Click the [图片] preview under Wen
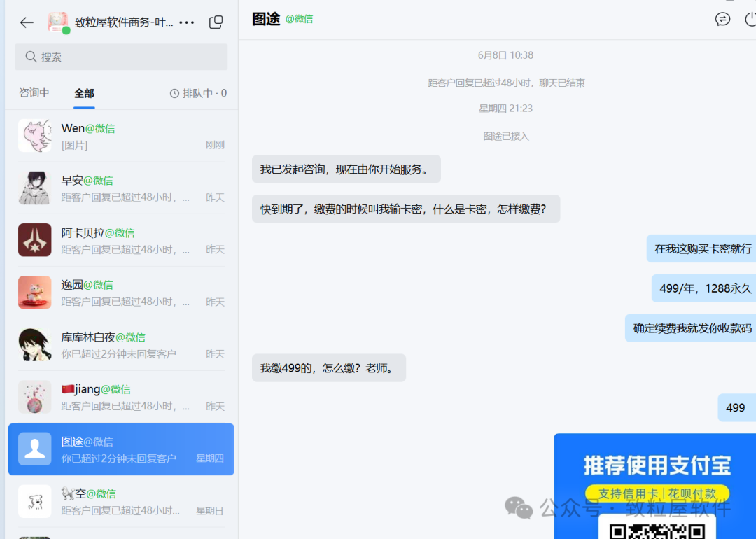Screen dimensions: 756x539 (x=75, y=145)
